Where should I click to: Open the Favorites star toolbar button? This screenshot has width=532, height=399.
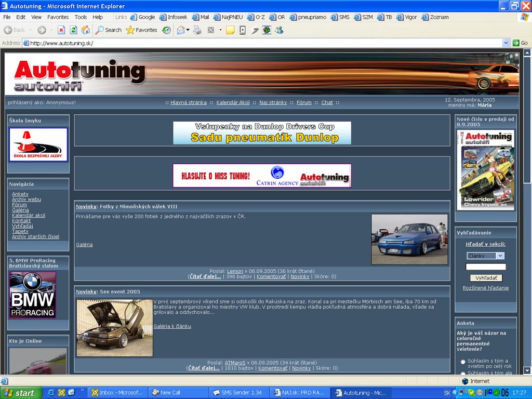141,30
